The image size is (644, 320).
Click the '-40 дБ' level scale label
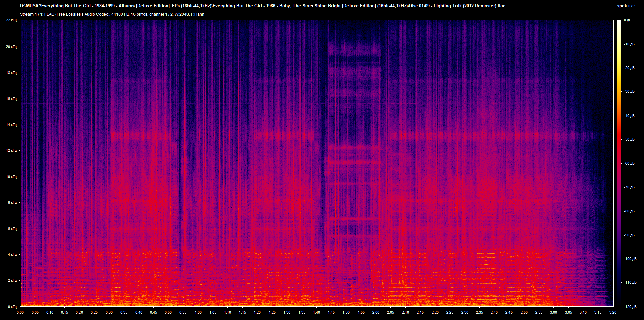coord(629,116)
